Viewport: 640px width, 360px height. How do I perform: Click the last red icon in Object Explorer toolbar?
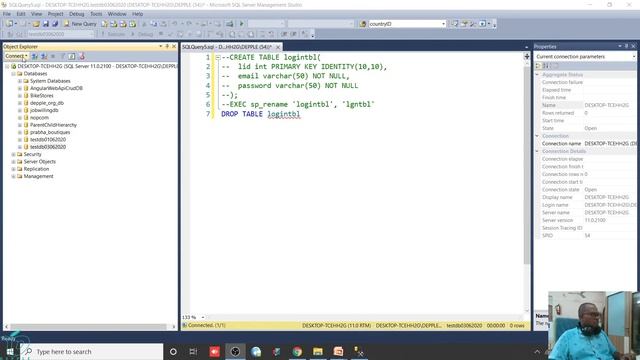(x=81, y=56)
